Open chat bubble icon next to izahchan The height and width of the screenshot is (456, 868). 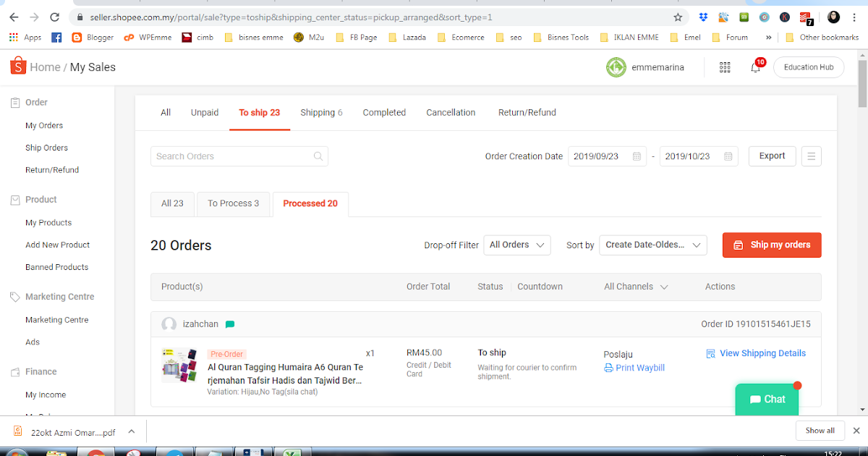(x=230, y=324)
